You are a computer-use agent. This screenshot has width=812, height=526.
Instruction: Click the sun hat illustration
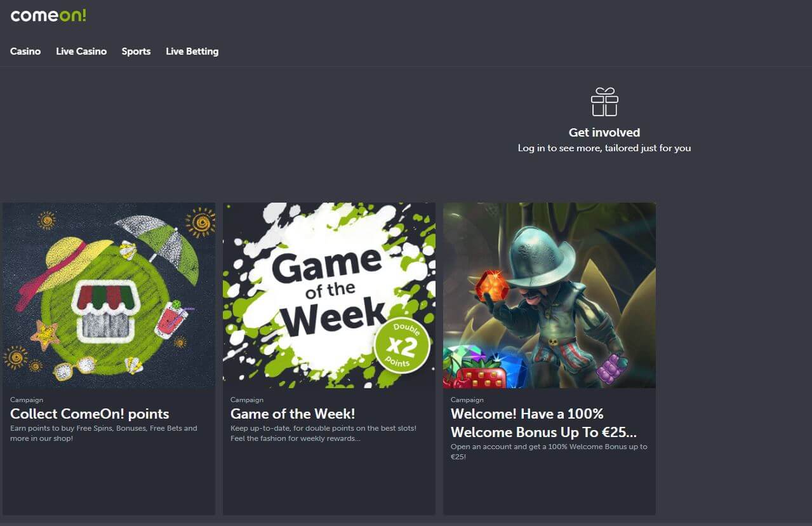click(68, 269)
